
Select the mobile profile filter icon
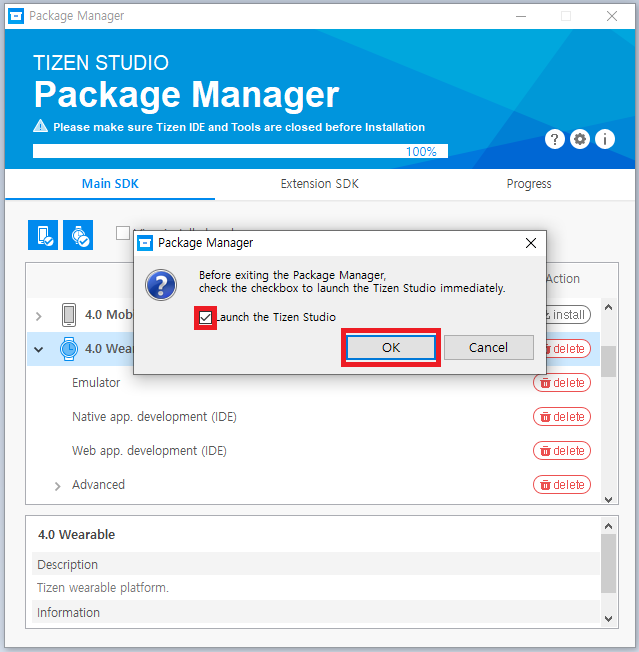[x=43, y=235]
